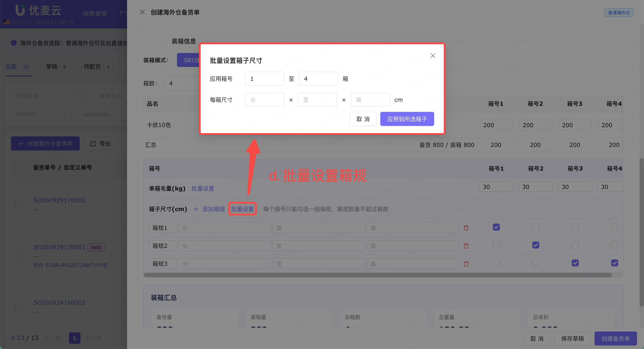
Task: Click 应用到所选箱子 button
Action: click(x=407, y=119)
